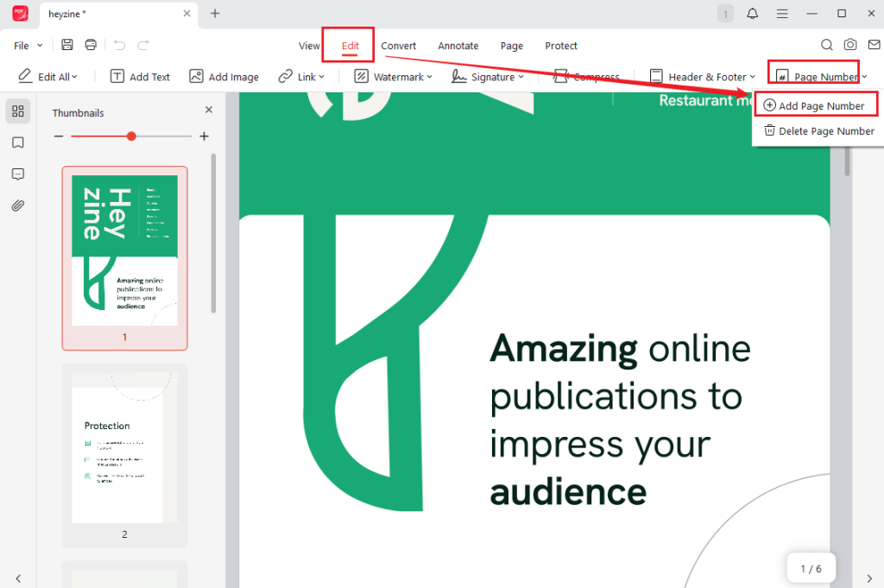Switch to the Protect tab
The width and height of the screenshot is (884, 588).
[x=561, y=46]
